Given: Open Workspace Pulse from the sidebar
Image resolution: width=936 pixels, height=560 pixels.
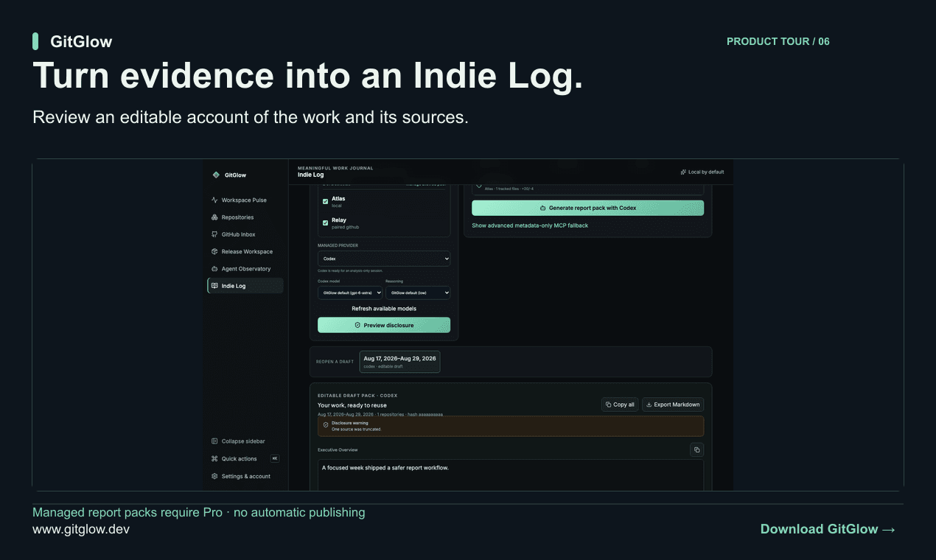Looking at the screenshot, I should pos(245,200).
